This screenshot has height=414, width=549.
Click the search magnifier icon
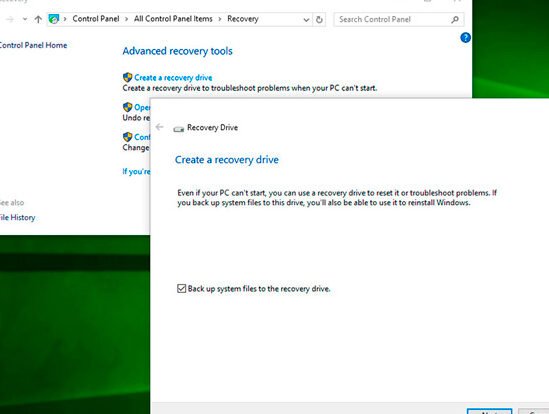coord(454,20)
